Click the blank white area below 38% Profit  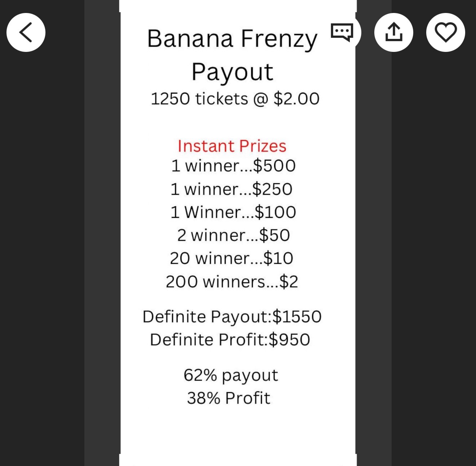pyautogui.click(x=237, y=432)
